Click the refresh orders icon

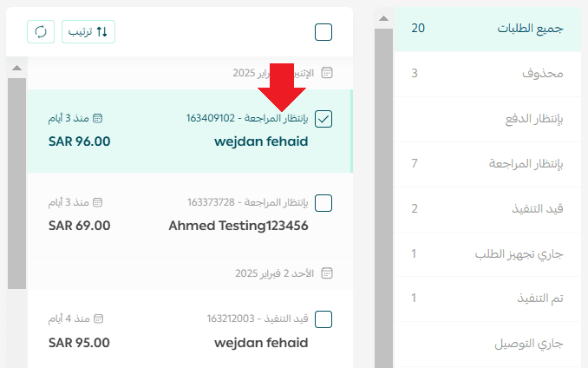point(40,32)
